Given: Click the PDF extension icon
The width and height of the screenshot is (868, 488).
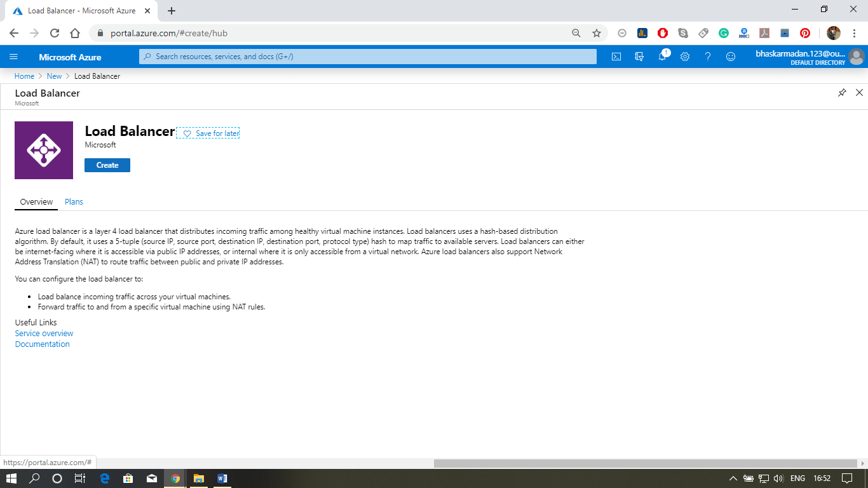Looking at the screenshot, I should (764, 33).
